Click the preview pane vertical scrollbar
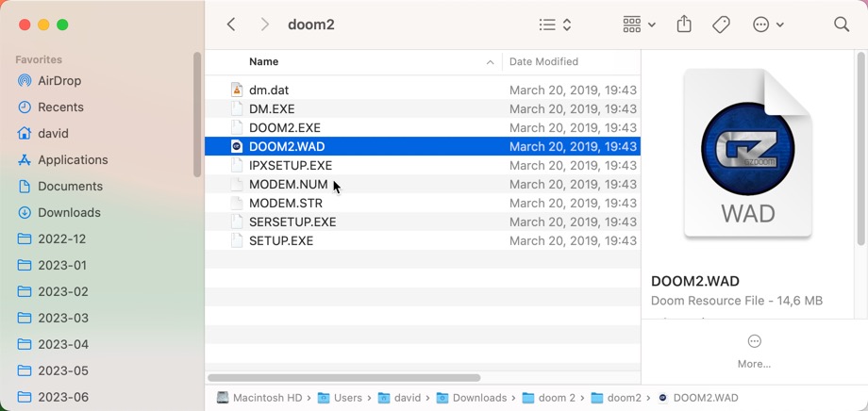868x411 pixels. click(x=860, y=148)
